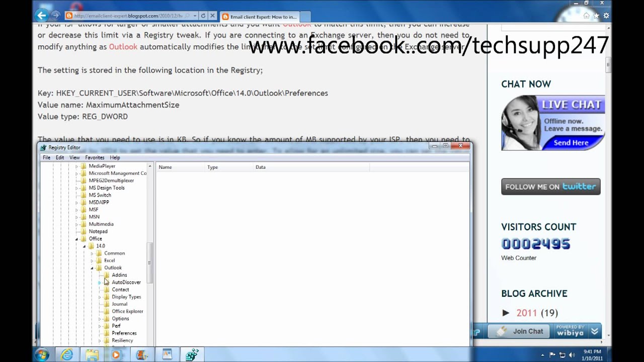The image size is (644, 362).
Task: Open the 2011 blog archive link
Action: click(526, 313)
